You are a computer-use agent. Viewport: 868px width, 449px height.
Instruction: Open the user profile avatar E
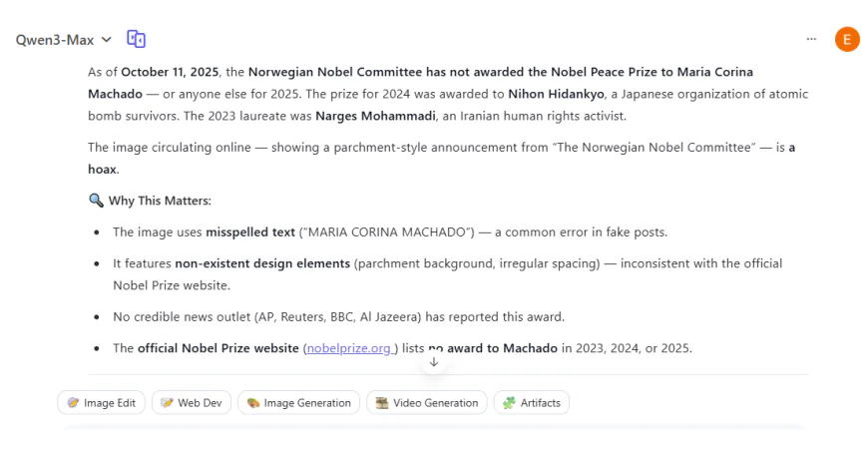pyautogui.click(x=847, y=40)
